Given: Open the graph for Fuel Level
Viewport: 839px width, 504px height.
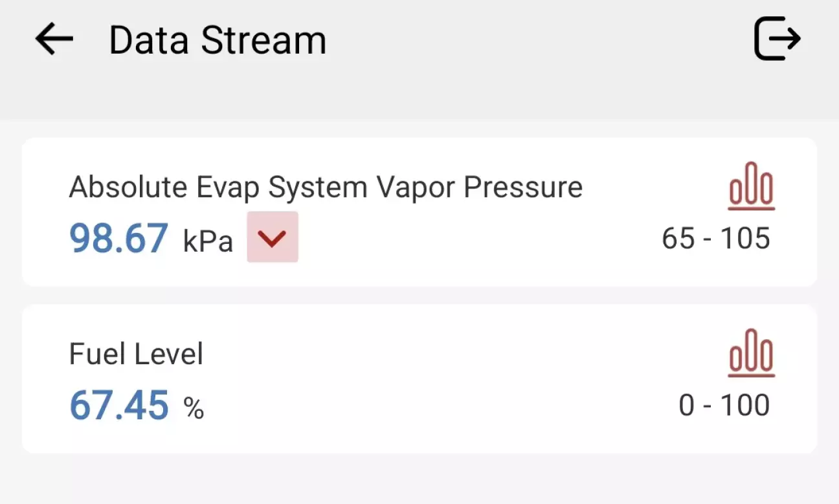Looking at the screenshot, I should (751, 353).
